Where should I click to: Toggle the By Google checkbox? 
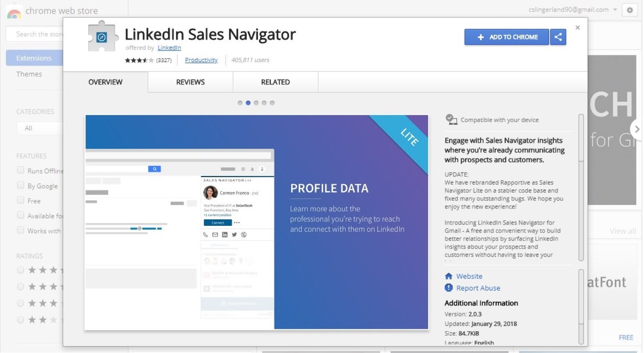coord(21,185)
